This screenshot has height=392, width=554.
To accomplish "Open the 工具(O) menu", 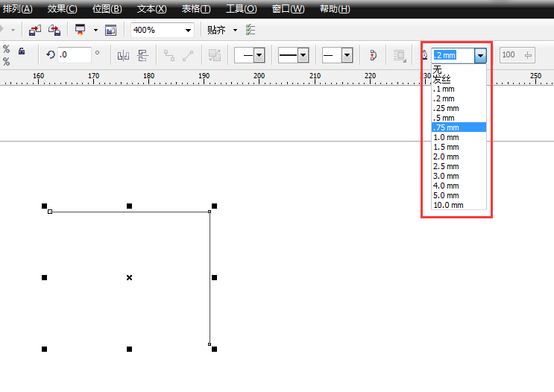I will 241,9.
